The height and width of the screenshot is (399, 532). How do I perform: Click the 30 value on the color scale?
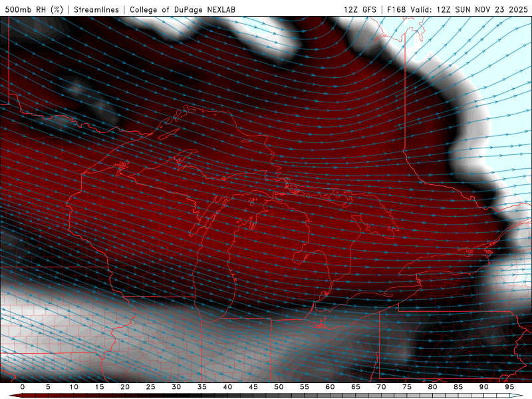(x=176, y=387)
